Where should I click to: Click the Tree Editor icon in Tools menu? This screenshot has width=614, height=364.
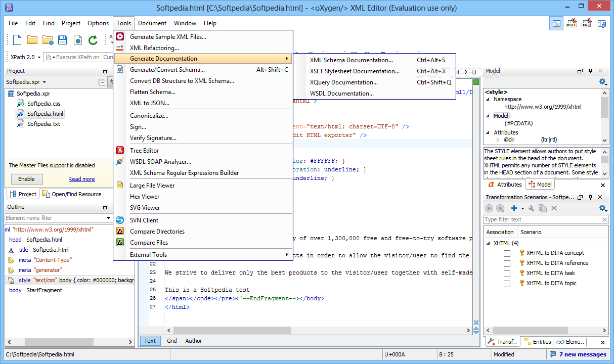pyautogui.click(x=120, y=150)
